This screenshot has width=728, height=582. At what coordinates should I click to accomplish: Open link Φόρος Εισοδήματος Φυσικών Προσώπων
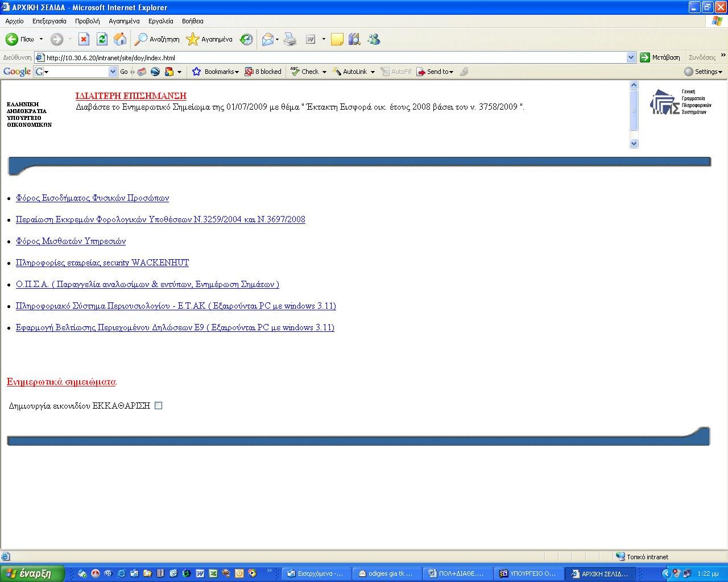coord(92,198)
